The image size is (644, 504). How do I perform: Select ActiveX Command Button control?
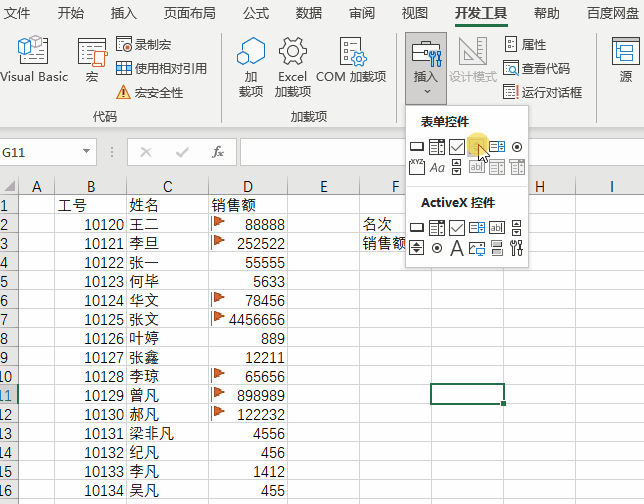pos(417,227)
